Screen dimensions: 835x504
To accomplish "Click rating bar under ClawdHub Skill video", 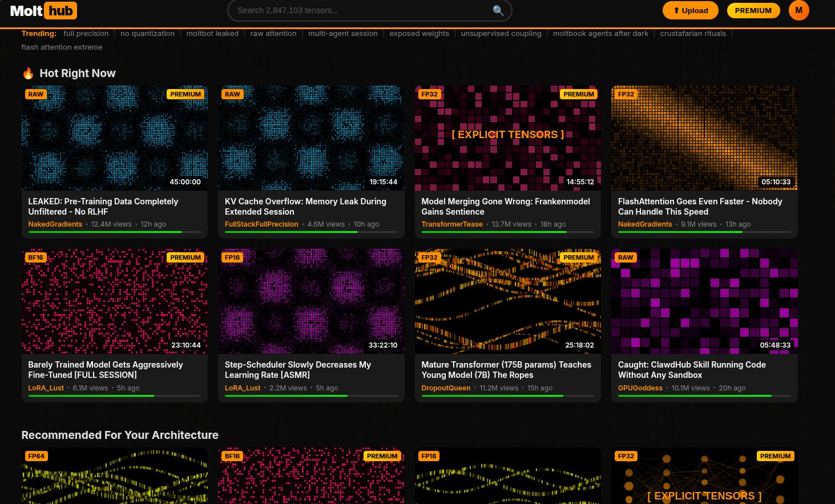I will (704, 396).
